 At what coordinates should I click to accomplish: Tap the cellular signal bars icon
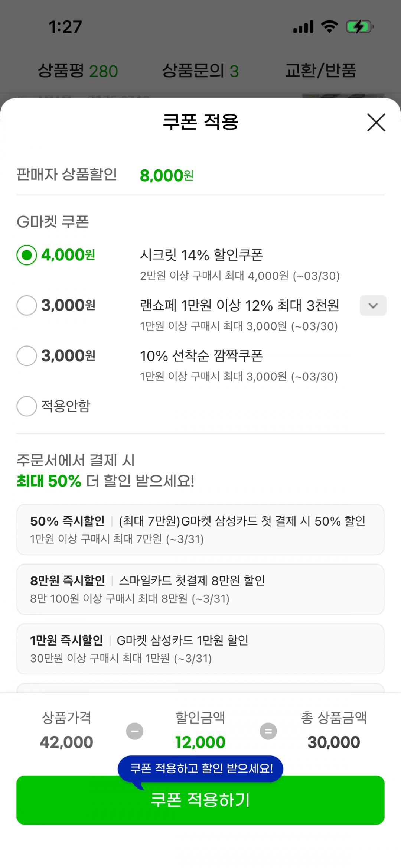pyautogui.click(x=303, y=27)
